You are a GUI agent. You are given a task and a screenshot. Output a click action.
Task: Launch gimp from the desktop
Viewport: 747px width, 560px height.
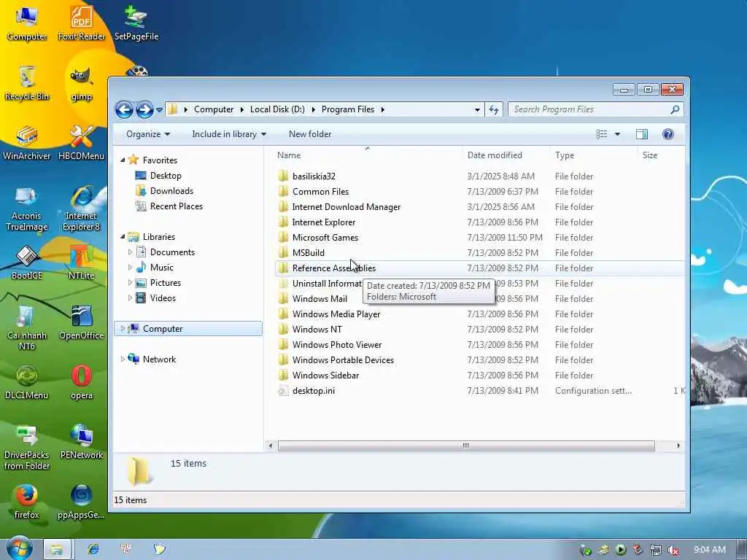(82, 84)
